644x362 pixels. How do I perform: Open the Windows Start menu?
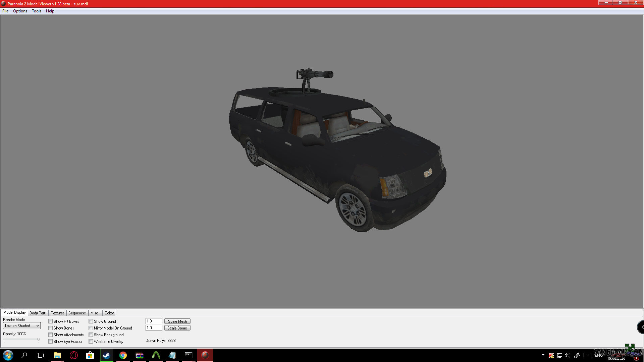8,355
